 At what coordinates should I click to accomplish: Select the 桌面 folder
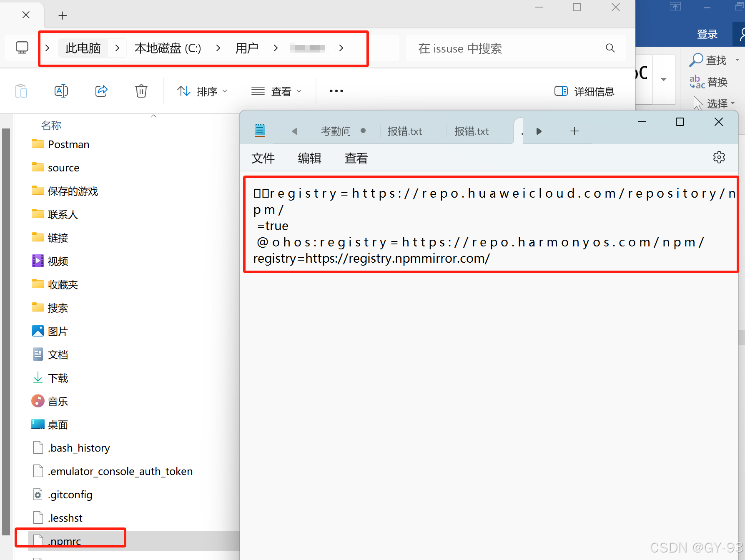pyautogui.click(x=50, y=424)
